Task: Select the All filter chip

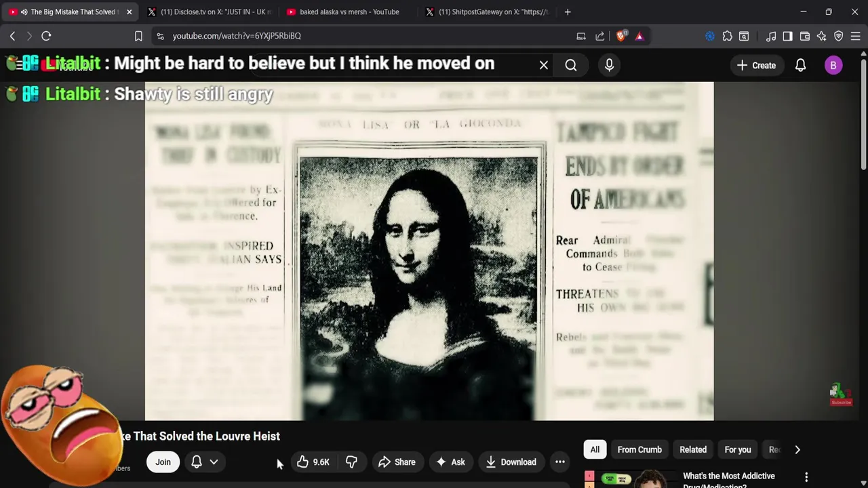Action: click(595, 449)
